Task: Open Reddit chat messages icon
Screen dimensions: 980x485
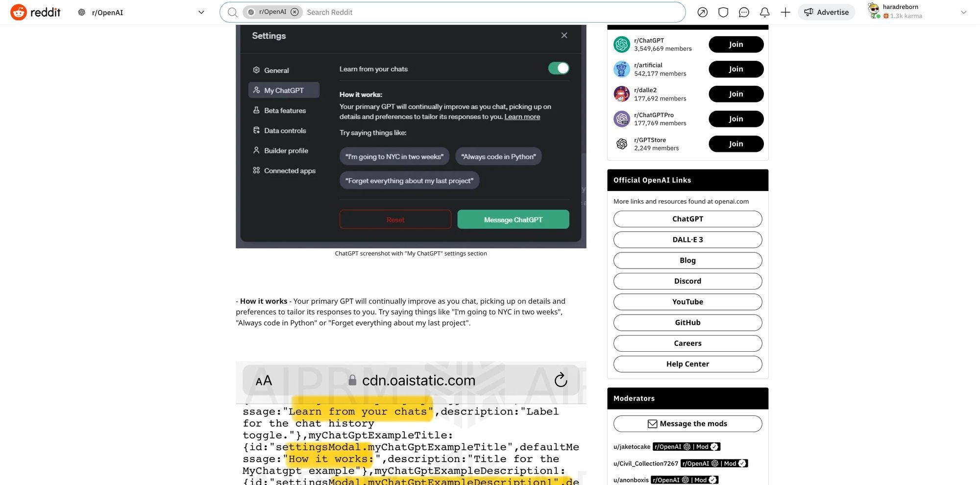Action: tap(743, 12)
